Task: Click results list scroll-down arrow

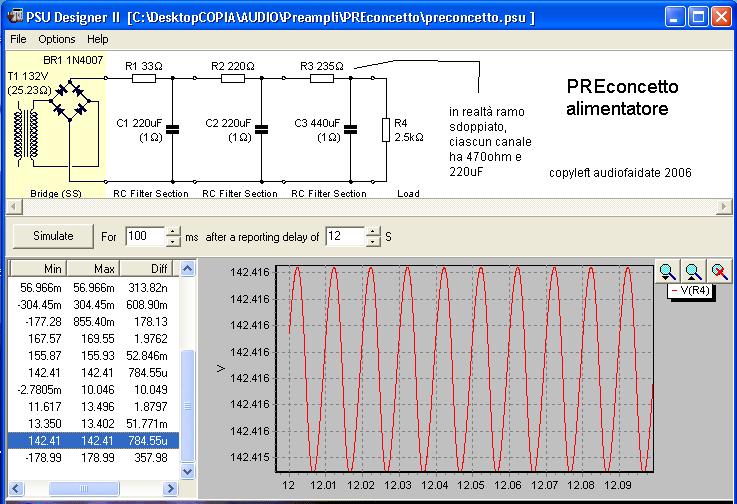Action: click(187, 471)
